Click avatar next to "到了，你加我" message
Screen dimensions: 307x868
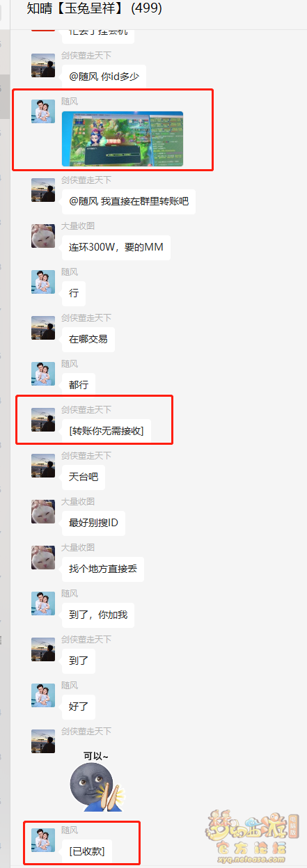(43, 603)
